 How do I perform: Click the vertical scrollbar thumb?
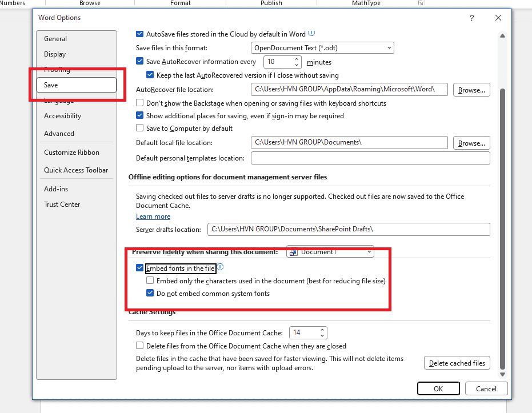[502, 229]
